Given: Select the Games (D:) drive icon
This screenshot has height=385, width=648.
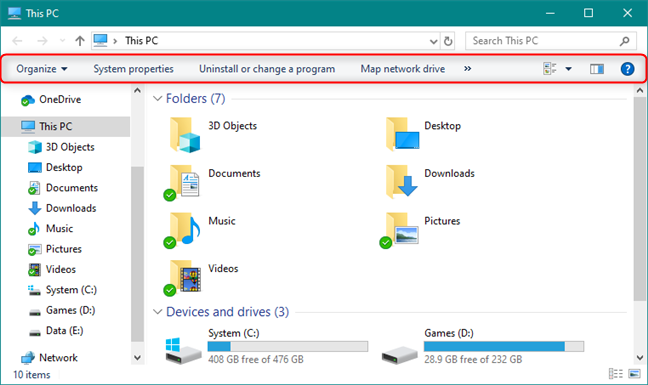Looking at the screenshot, I should (x=399, y=355).
